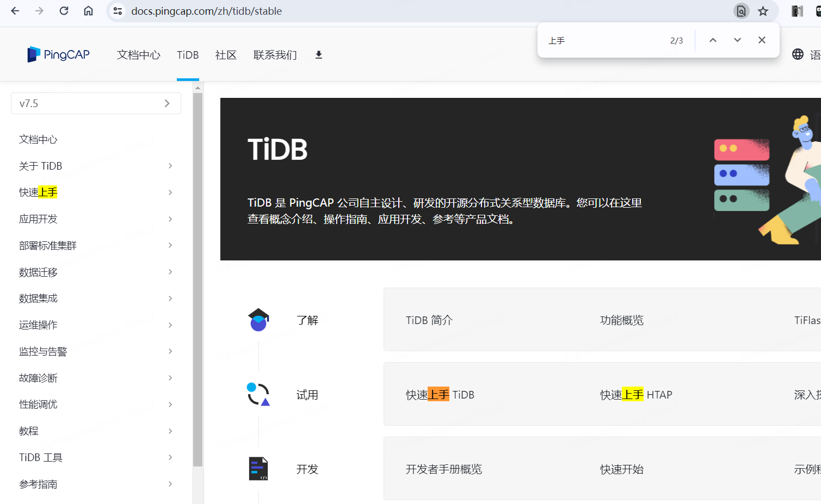Close the find-in-page bar

(x=762, y=40)
